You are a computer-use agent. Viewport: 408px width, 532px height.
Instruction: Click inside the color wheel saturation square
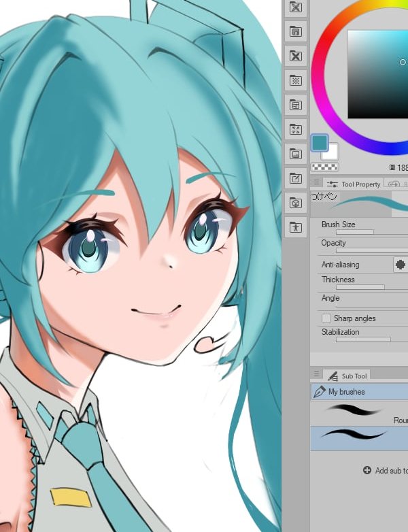pos(378,74)
